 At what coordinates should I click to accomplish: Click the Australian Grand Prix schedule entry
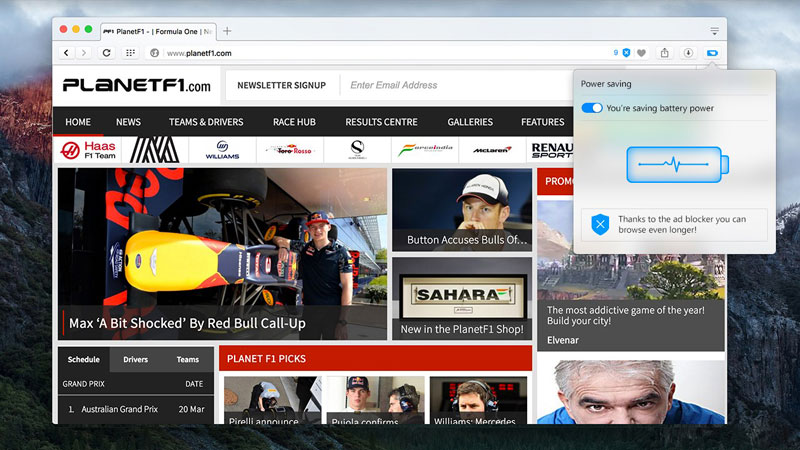pyautogui.click(x=120, y=409)
